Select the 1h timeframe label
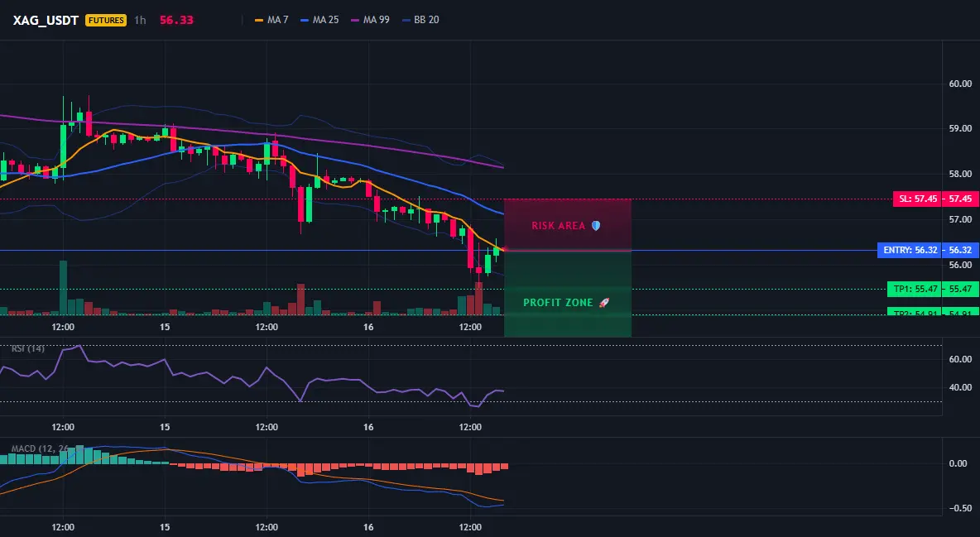The height and width of the screenshot is (537, 980). click(140, 20)
